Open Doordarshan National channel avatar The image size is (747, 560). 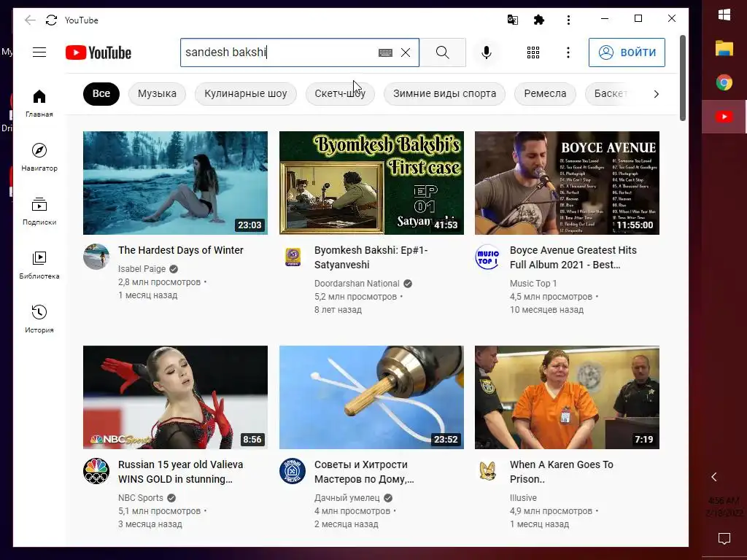click(293, 257)
